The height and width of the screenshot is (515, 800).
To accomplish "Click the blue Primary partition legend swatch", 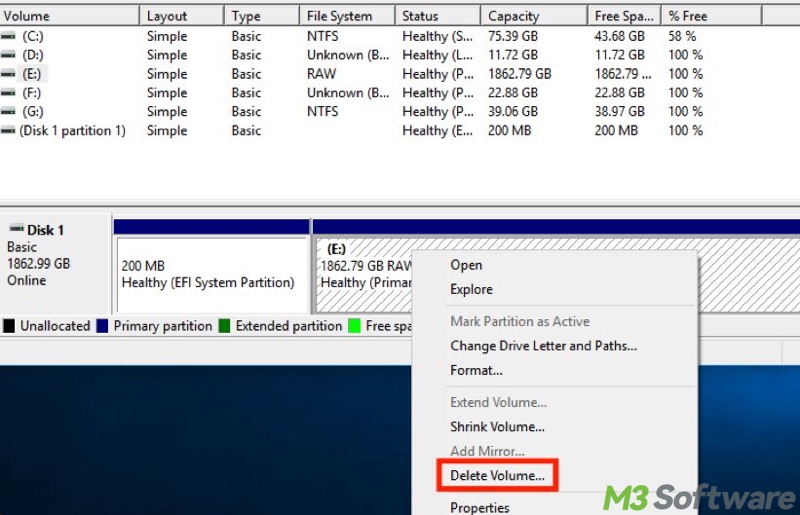I will [102, 326].
